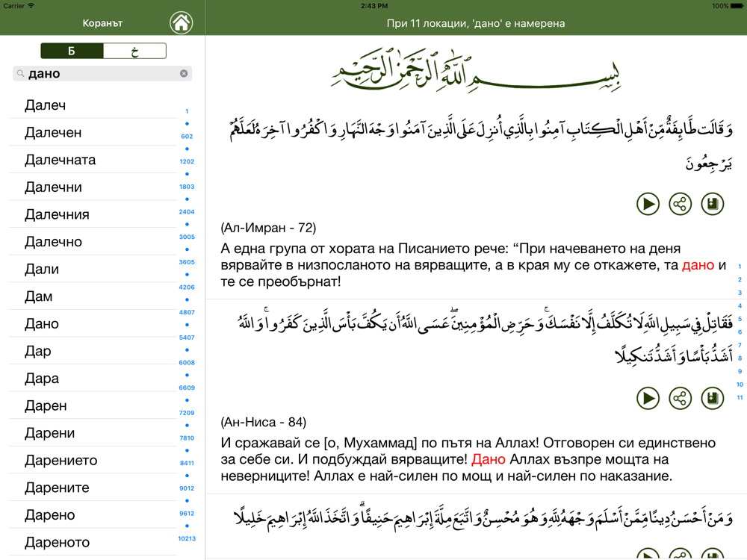This screenshot has height=560, width=747.
Task: Jump to search result 11 in index
Action: (740, 397)
